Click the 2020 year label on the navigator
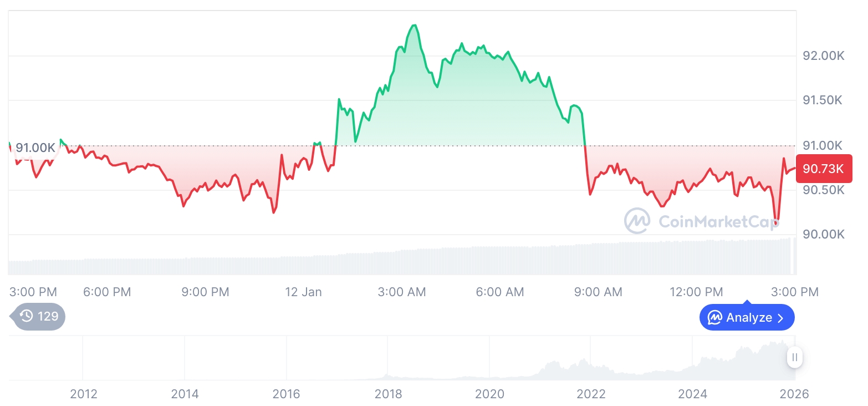Screen dimensions: 868x406 click(489, 394)
